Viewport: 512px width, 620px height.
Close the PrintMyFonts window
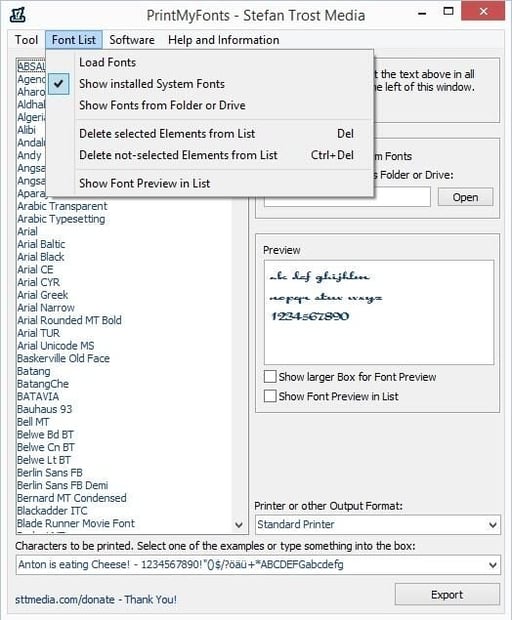(x=483, y=11)
